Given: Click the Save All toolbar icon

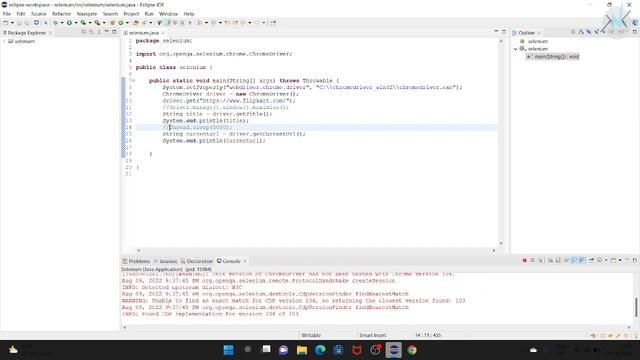Looking at the screenshot, I should tap(27, 23).
